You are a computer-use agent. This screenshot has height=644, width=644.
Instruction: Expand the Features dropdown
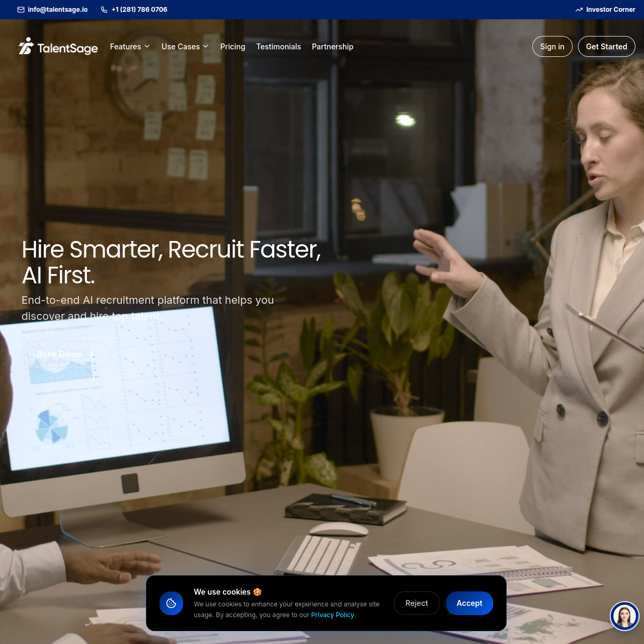[x=130, y=47]
